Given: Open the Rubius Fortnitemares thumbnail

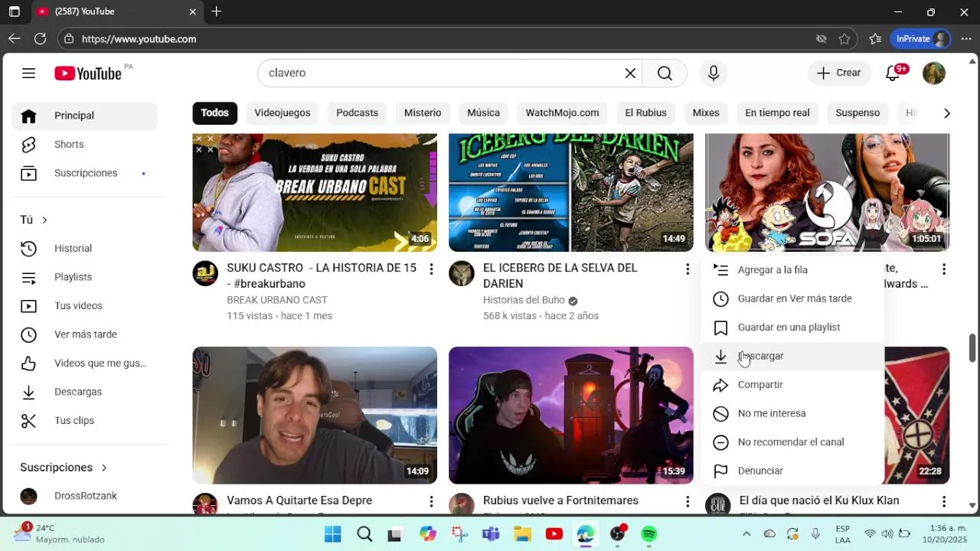Looking at the screenshot, I should tap(571, 416).
